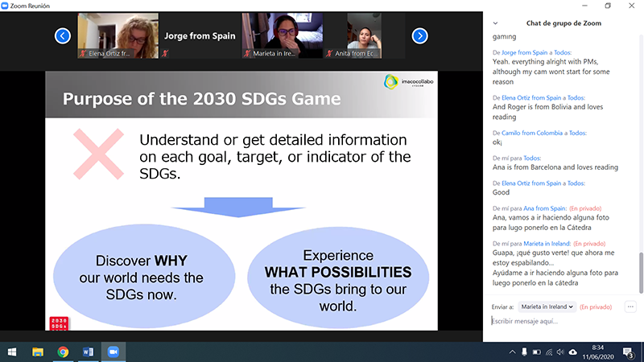Click Zoom app icon in title bar
Screen dimensions: 644x362
pos(5,6)
